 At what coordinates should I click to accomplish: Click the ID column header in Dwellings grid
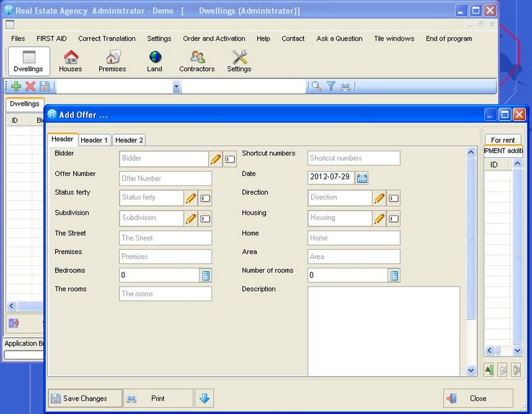tap(19, 120)
